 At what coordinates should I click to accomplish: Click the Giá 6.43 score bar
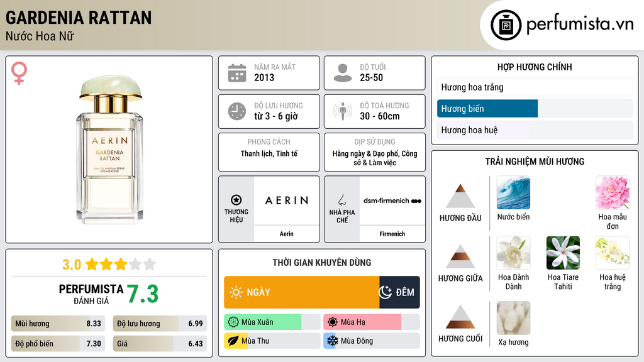tap(160, 344)
